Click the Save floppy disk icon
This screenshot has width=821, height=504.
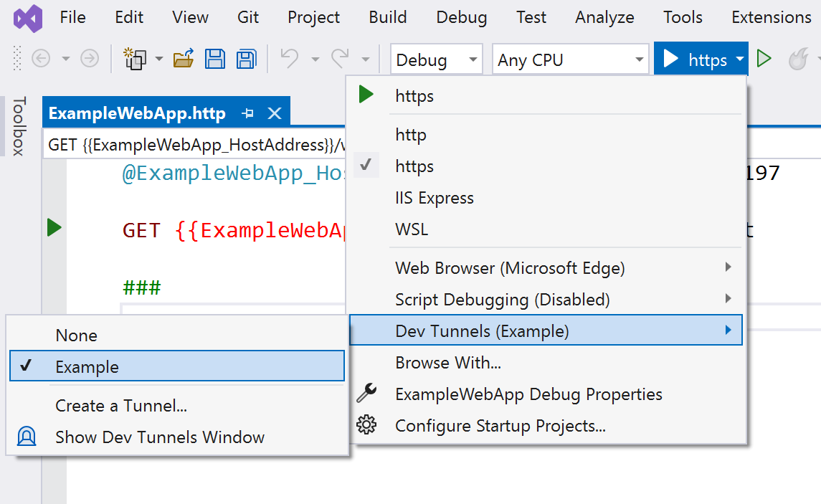[214, 59]
